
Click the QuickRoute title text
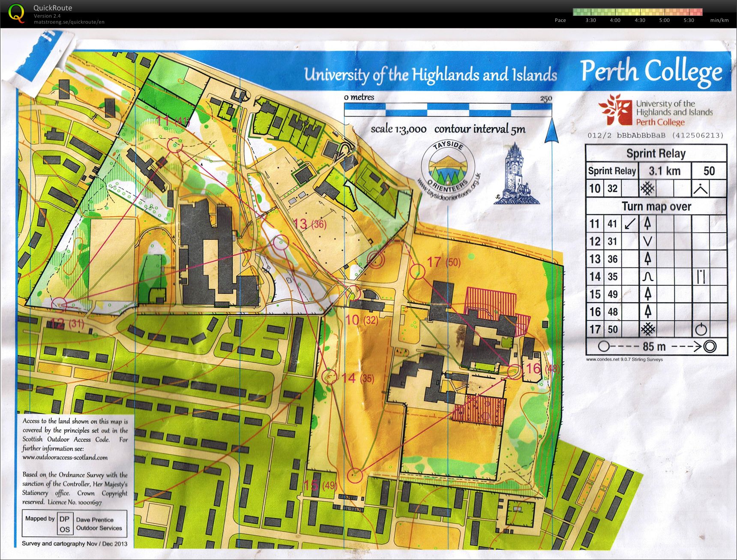(x=53, y=8)
